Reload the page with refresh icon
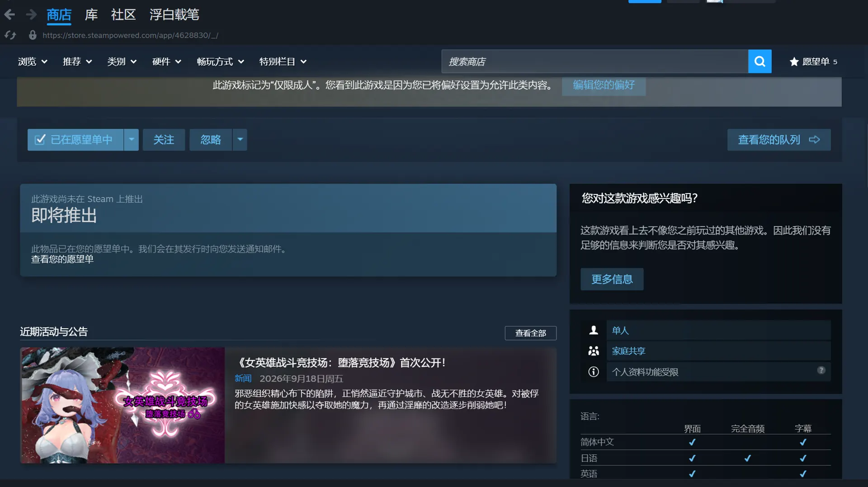This screenshot has width=868, height=487. 10,35
